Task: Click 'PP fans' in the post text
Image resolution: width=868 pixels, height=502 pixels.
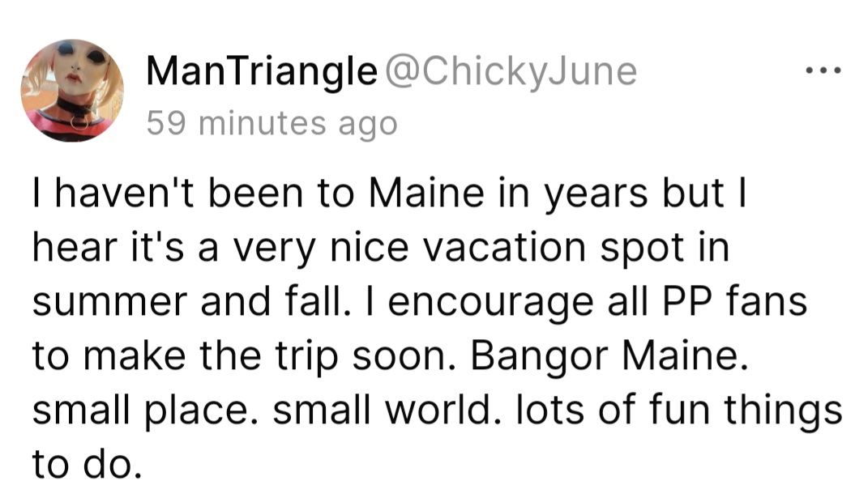Action: (734, 302)
